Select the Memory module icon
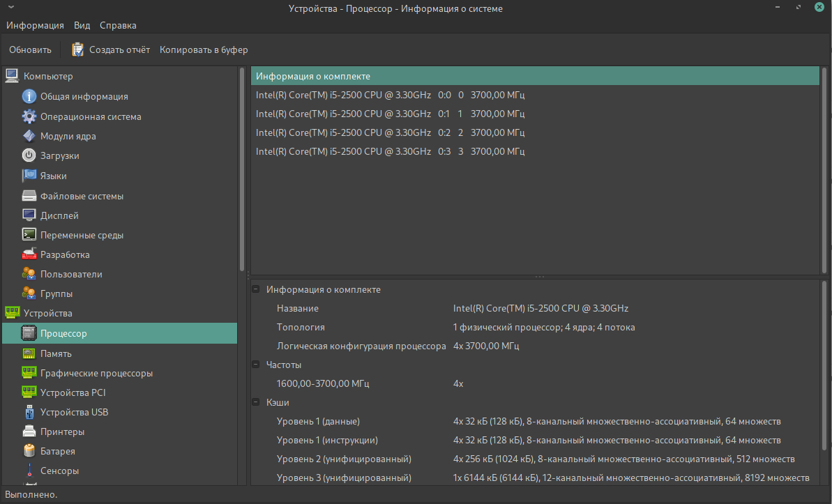Viewport: 832px width, 504px height. click(x=29, y=353)
